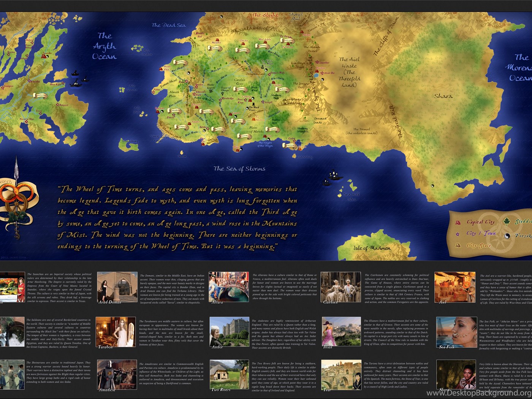This screenshot has height=399, width=532.
Task: Click "Isle of Madmen" label
Action: (372, 247)
